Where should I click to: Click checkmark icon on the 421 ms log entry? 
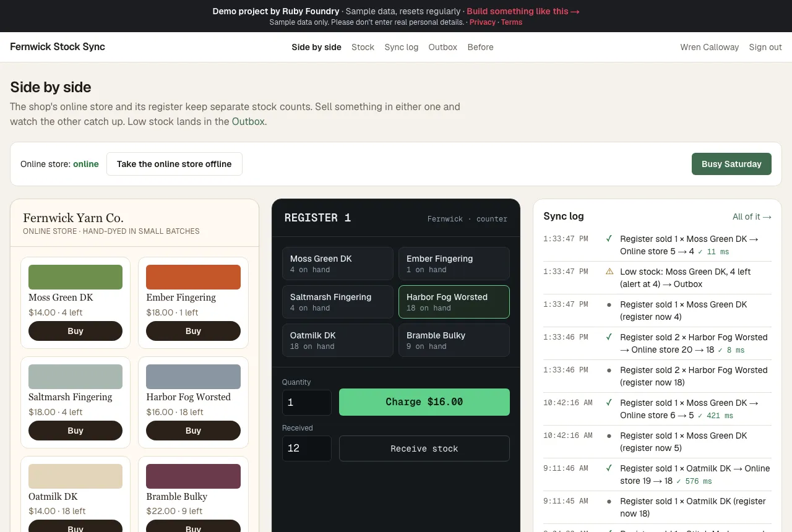coord(609,403)
